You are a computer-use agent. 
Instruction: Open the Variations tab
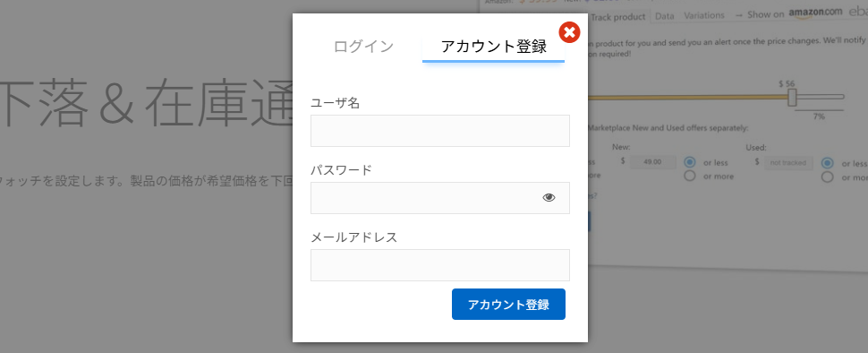pyautogui.click(x=704, y=15)
